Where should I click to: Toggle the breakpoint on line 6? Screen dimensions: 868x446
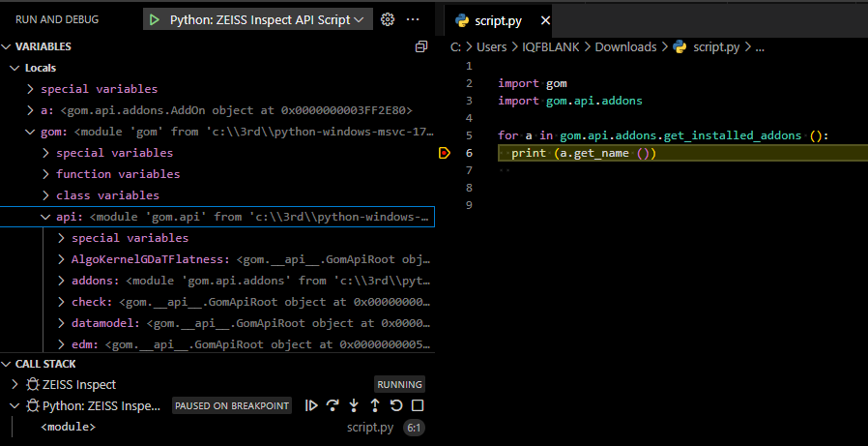tap(444, 153)
